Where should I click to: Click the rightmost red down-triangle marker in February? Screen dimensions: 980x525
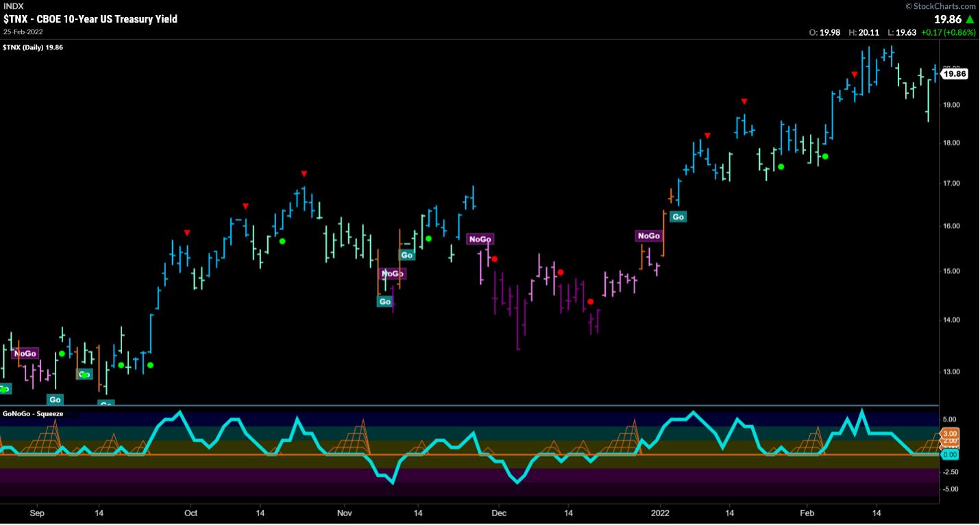click(855, 74)
